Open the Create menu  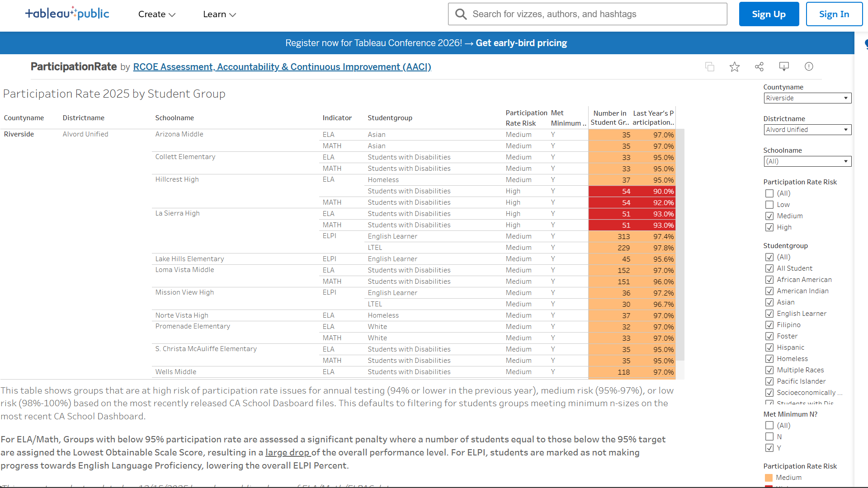pyautogui.click(x=156, y=14)
